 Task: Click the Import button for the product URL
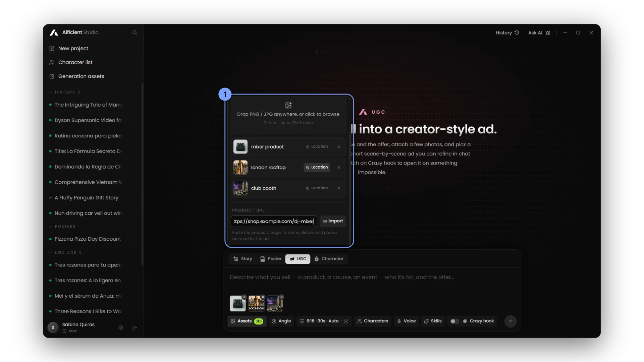point(333,221)
